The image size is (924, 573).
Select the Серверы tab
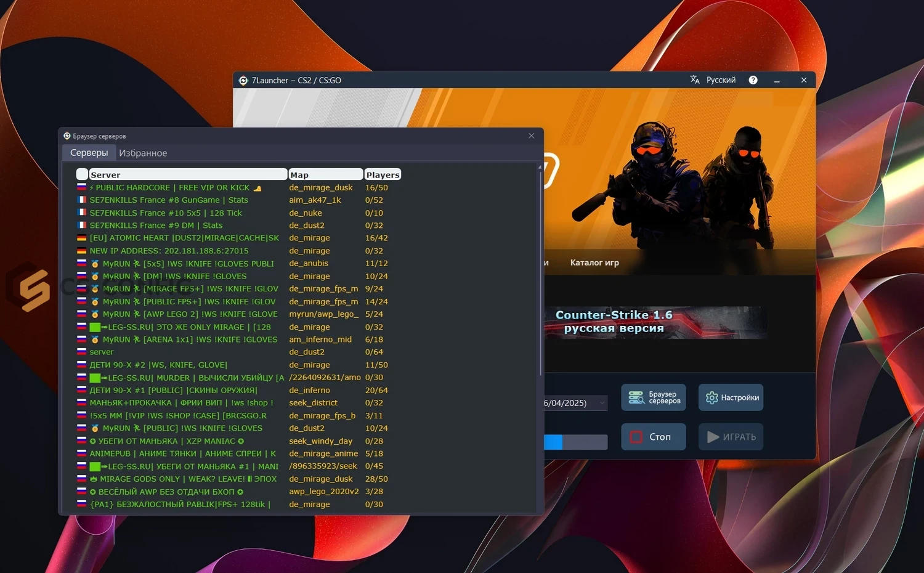click(89, 152)
